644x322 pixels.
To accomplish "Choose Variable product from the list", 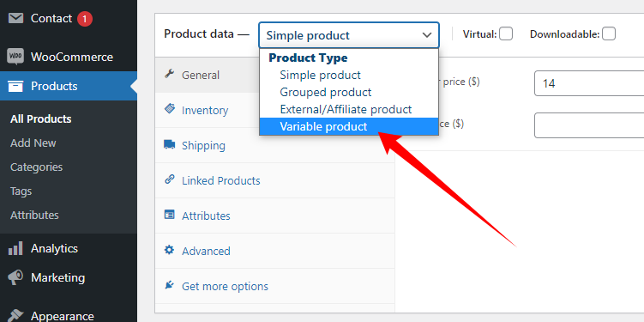I will [349, 127].
